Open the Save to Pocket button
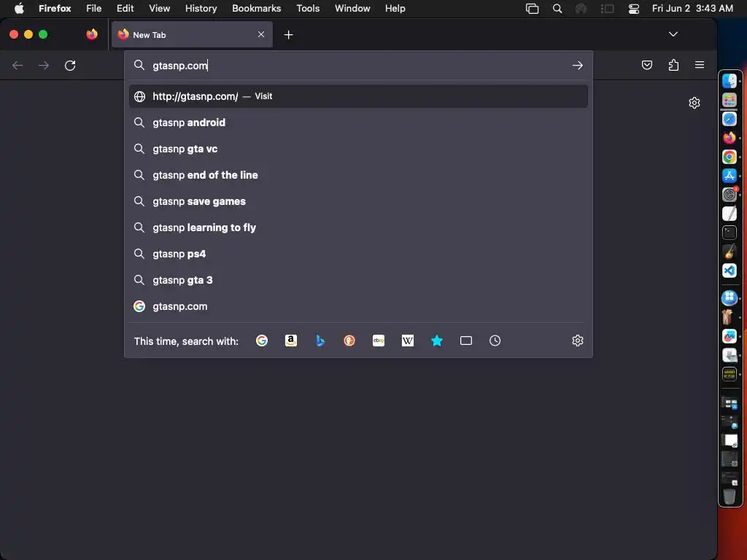This screenshot has height=560, width=747. click(x=647, y=65)
